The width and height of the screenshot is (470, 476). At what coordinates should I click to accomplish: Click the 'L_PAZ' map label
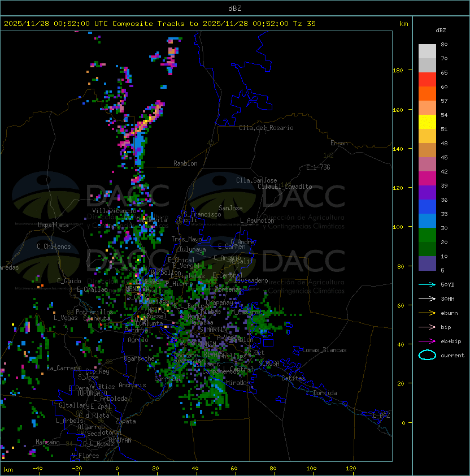(x=381, y=416)
